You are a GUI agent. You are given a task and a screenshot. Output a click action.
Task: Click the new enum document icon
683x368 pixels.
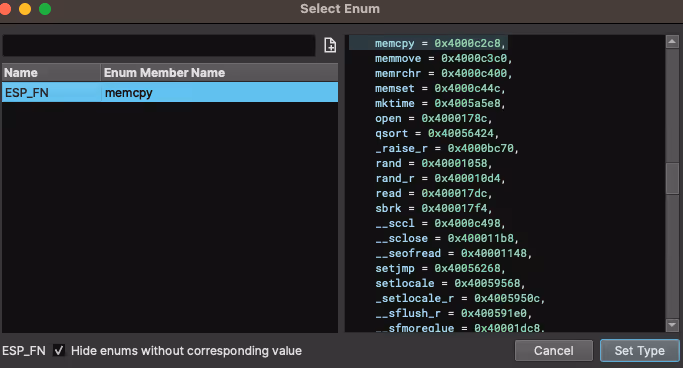[x=330, y=45]
